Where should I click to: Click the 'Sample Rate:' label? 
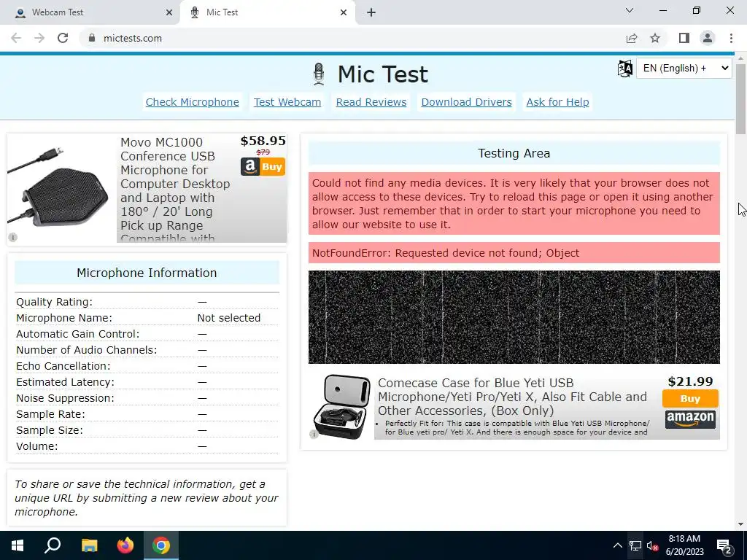click(50, 414)
